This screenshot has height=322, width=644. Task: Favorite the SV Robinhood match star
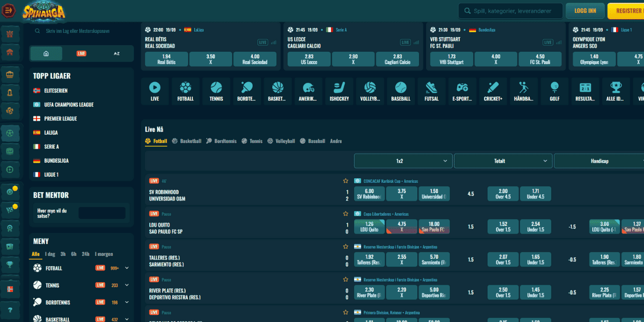tap(346, 181)
